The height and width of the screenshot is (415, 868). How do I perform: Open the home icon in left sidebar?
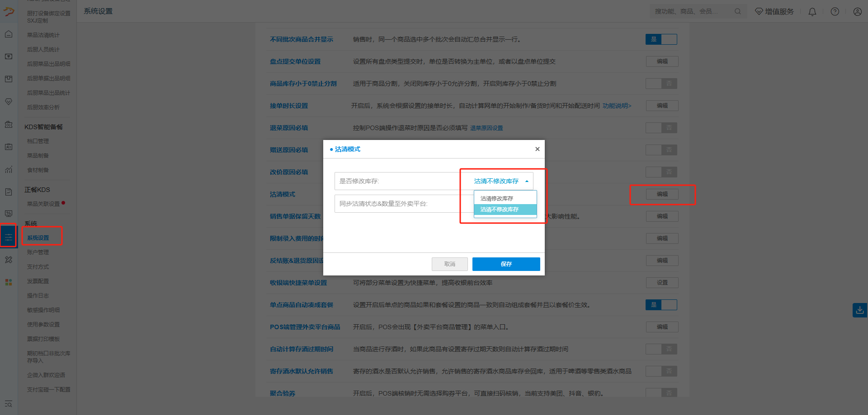click(9, 34)
